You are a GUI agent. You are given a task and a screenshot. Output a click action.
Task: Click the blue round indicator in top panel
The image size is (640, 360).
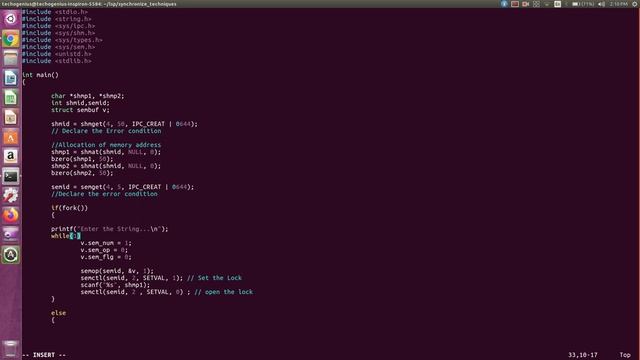click(504, 4)
